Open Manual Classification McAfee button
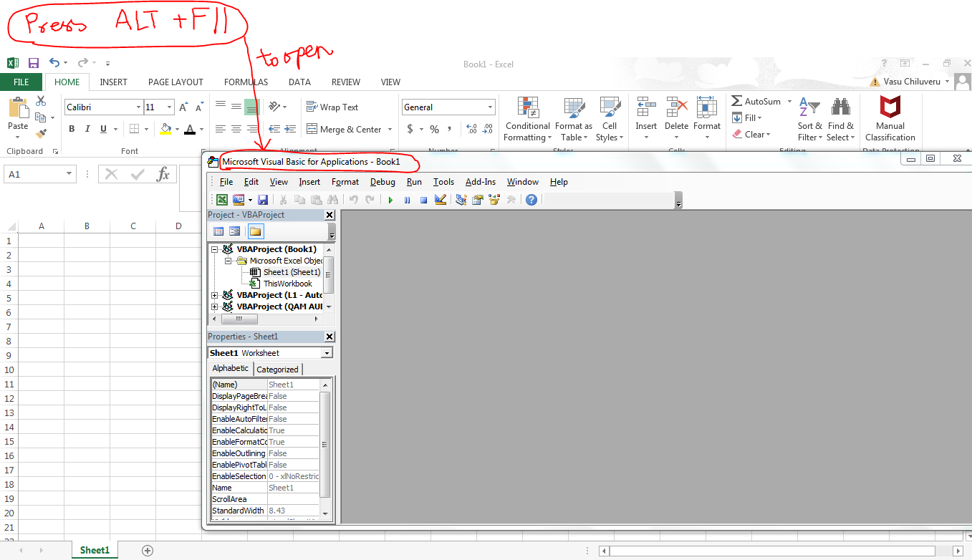Screen dimensions: 972x560 [890, 119]
